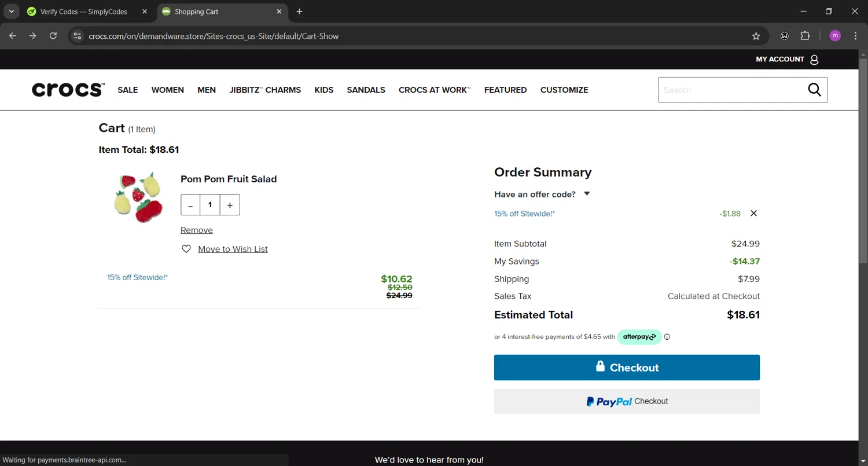View site information icon in address bar
This screenshot has height=466, width=868.
click(x=77, y=36)
